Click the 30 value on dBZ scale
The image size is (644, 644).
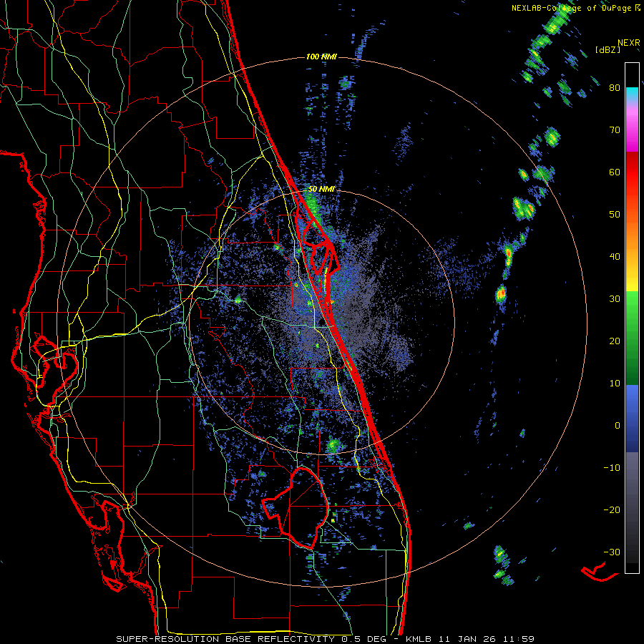tap(615, 298)
